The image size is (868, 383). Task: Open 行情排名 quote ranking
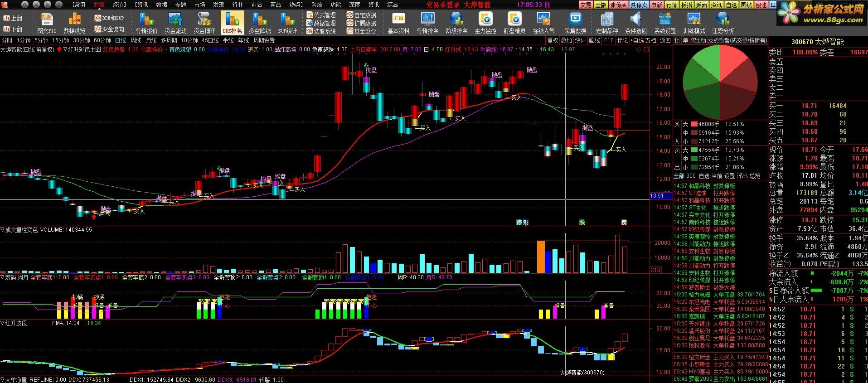427,23
